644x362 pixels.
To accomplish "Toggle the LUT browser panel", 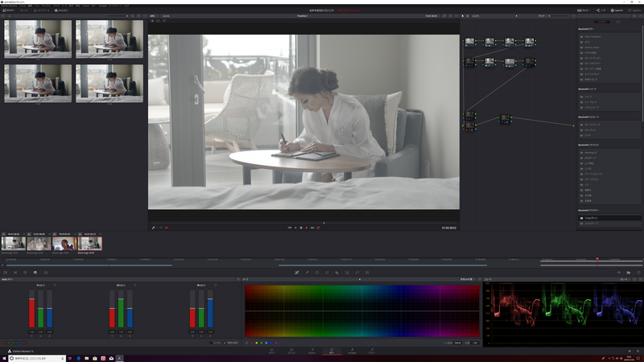I will (x=24, y=10).
